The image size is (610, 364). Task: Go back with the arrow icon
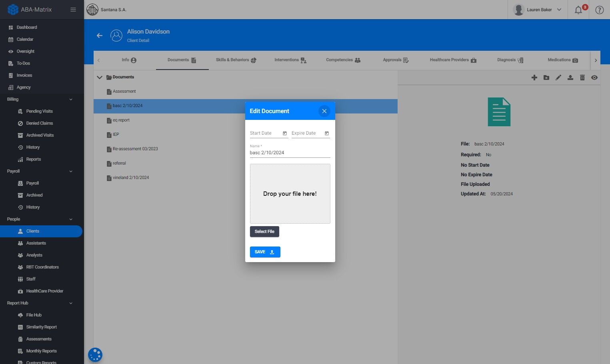[100, 36]
